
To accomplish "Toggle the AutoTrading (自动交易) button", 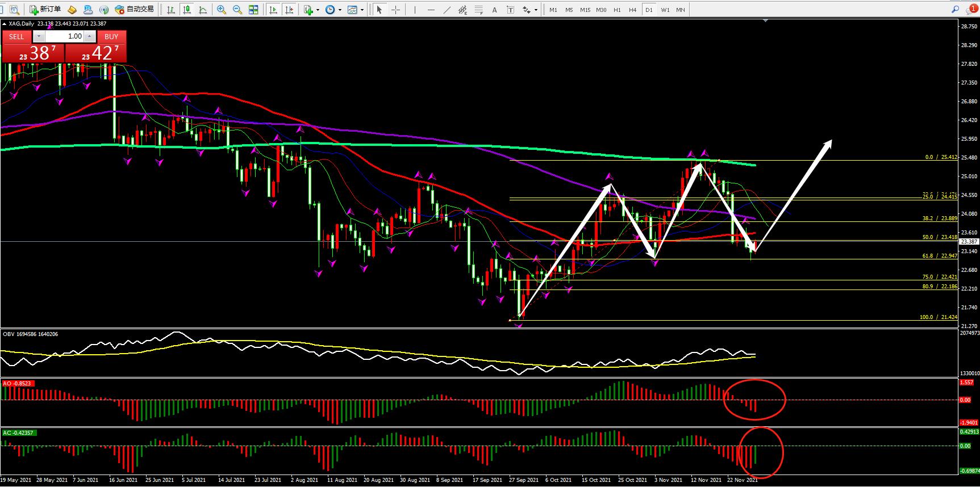I will click(x=134, y=10).
